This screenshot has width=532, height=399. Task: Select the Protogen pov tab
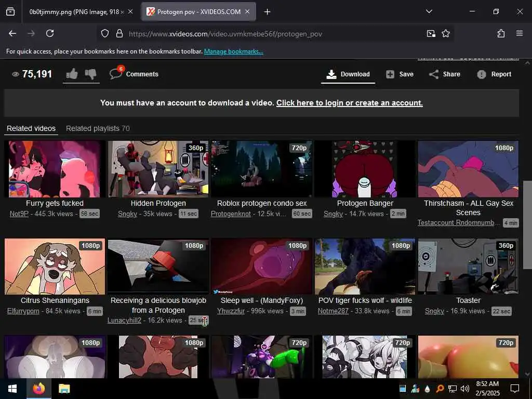198,12
